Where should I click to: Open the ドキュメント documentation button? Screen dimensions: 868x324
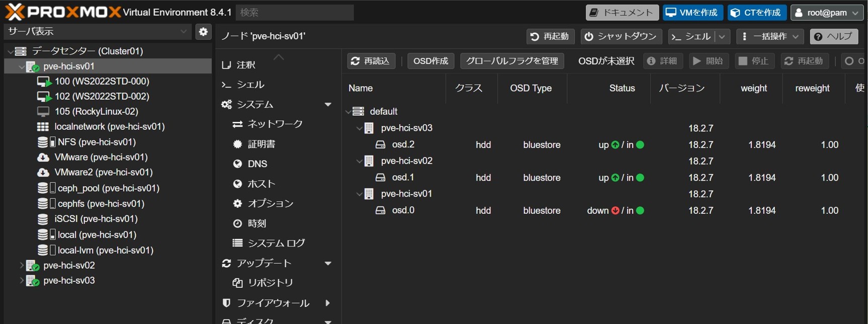click(622, 13)
